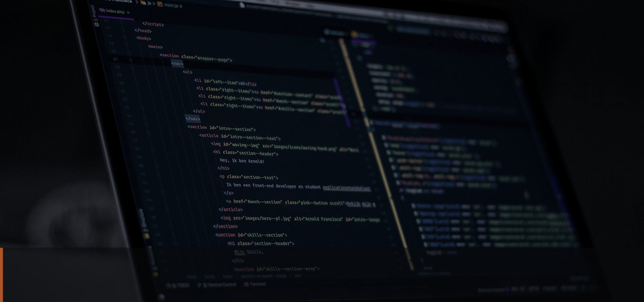
Task: Click the </h1> tag below "Mijn Skills."
Action: [x=238, y=260]
